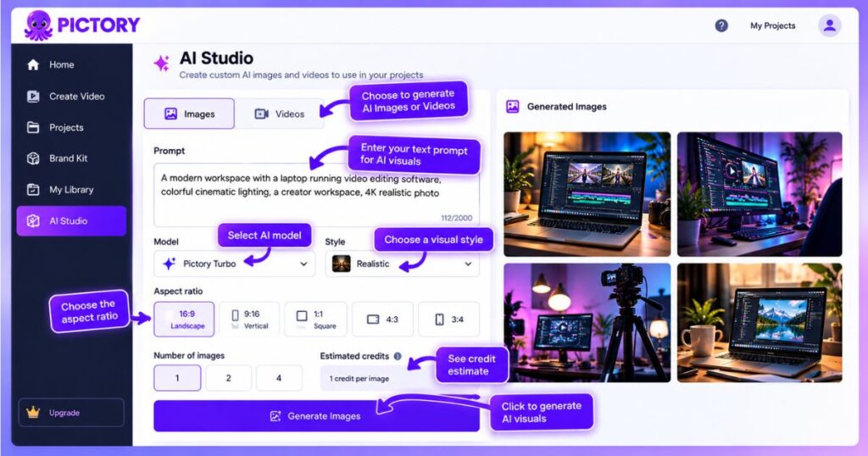868x456 pixels.
Task: Select 4:3 aspect ratio
Action: (382, 320)
